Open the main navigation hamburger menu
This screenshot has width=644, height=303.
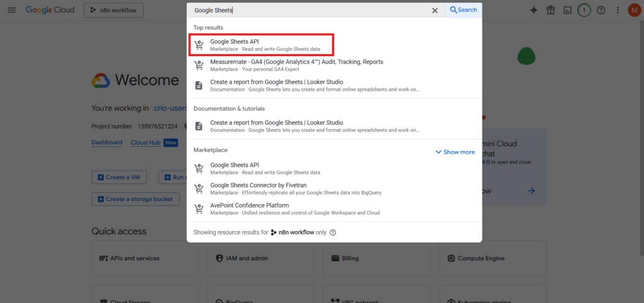[x=11, y=10]
